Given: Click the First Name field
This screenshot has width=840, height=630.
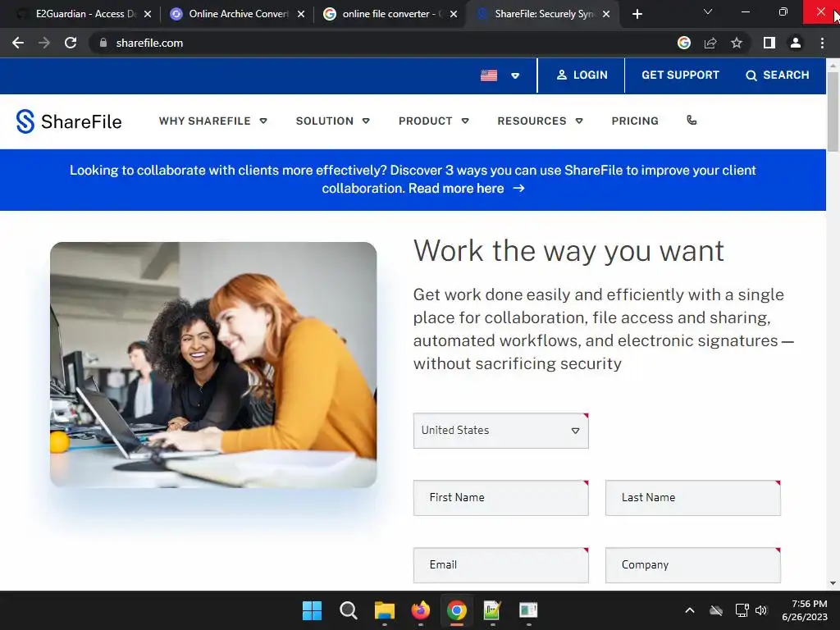Looking at the screenshot, I should [x=501, y=498].
